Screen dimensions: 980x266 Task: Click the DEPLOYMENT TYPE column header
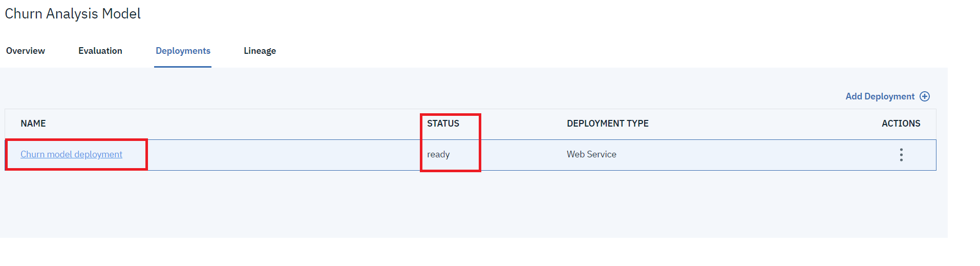coord(607,124)
